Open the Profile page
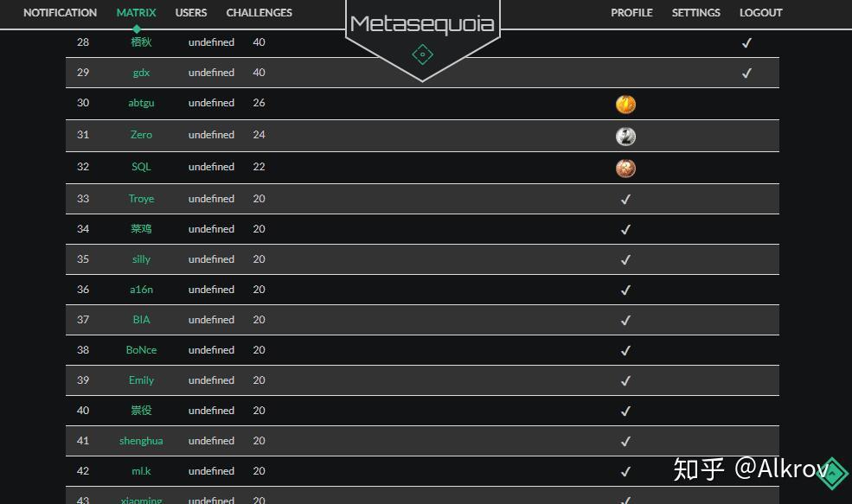This screenshot has height=504, width=852. pyautogui.click(x=631, y=13)
